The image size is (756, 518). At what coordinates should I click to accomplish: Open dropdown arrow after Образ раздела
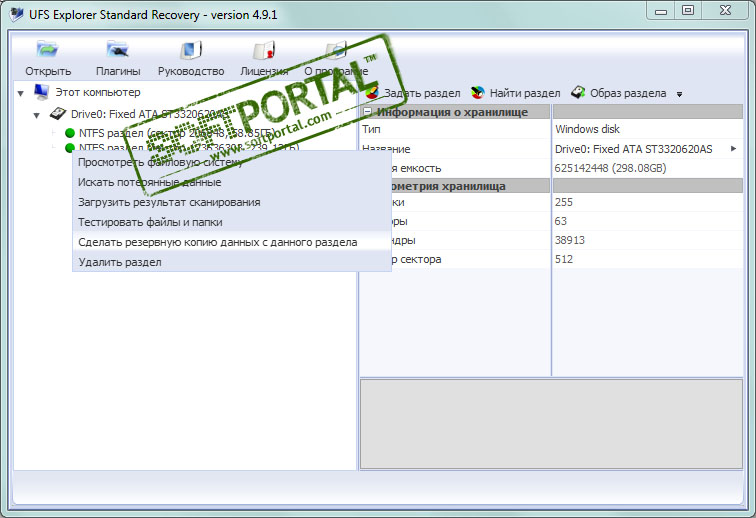point(679,94)
